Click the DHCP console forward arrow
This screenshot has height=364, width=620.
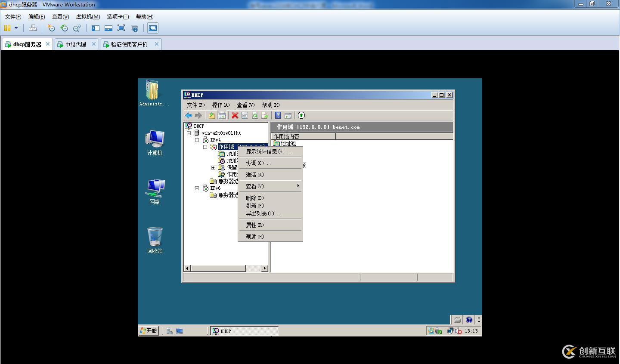198,115
